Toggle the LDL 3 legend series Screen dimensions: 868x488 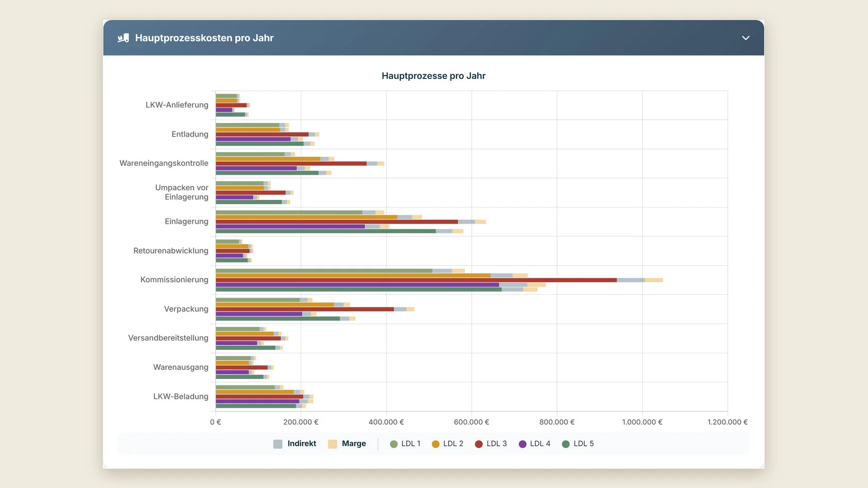tap(491, 444)
